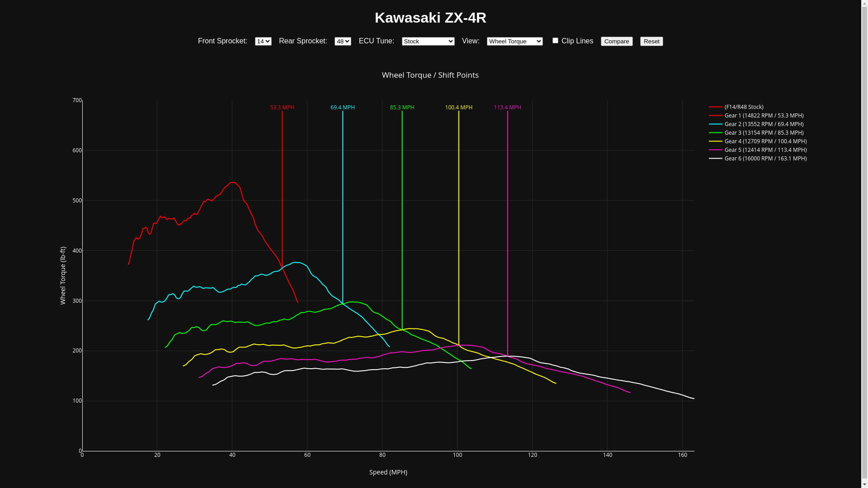Click the Reset button
868x488 pixels.
651,41
